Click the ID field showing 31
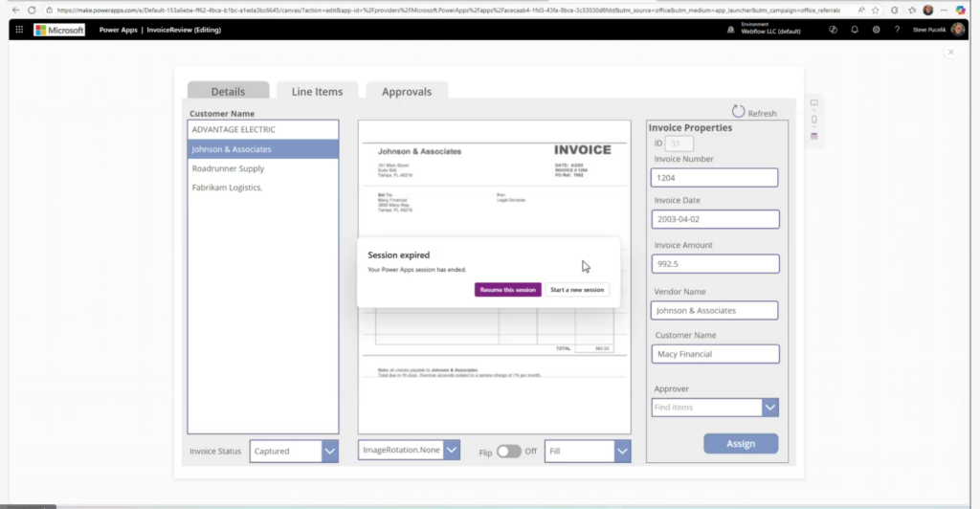 coord(679,144)
